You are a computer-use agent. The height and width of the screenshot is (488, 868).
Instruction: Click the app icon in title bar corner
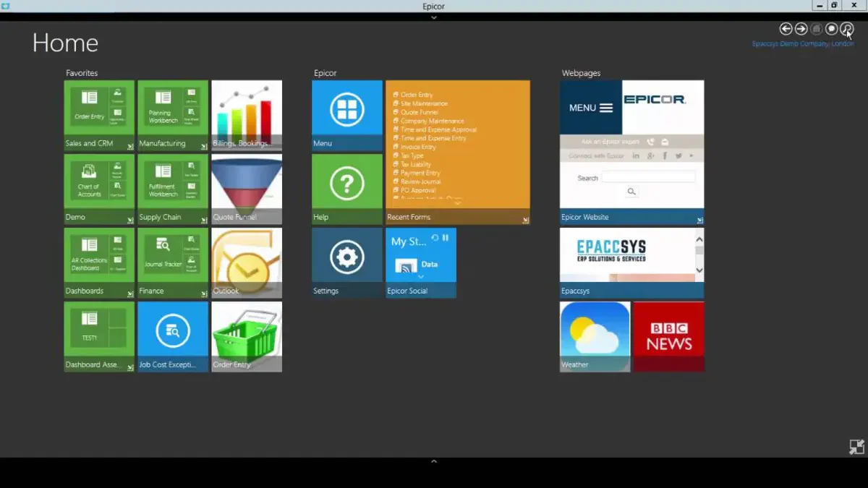pyautogui.click(x=6, y=6)
